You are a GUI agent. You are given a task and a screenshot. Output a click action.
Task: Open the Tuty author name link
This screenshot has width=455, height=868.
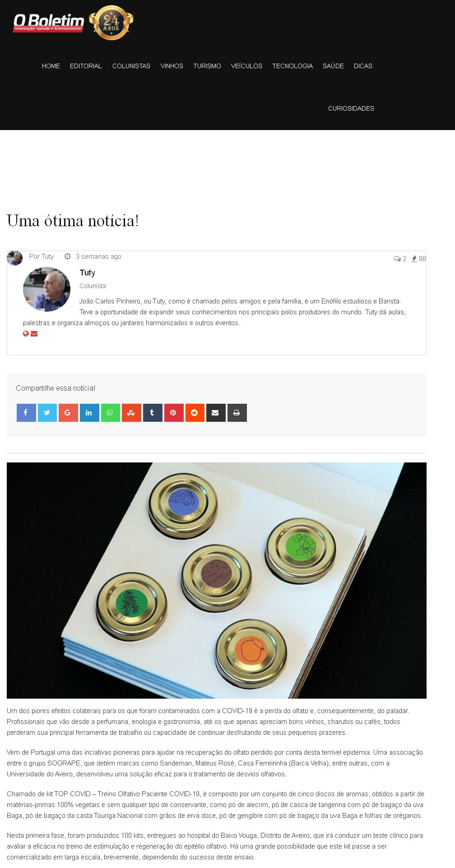tap(87, 273)
